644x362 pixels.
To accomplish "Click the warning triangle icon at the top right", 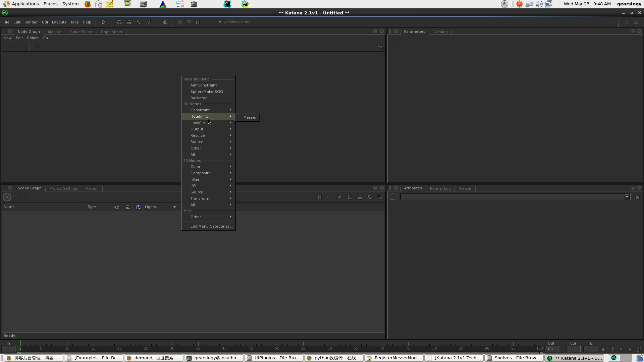I will 636,22.
